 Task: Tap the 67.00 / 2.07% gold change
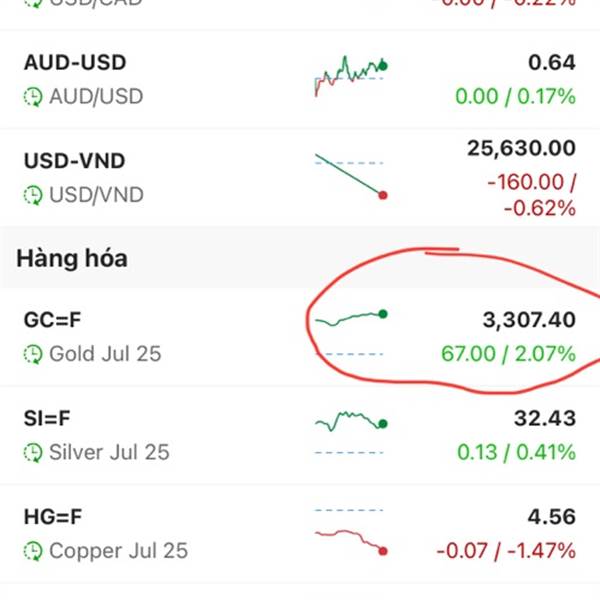(x=509, y=354)
